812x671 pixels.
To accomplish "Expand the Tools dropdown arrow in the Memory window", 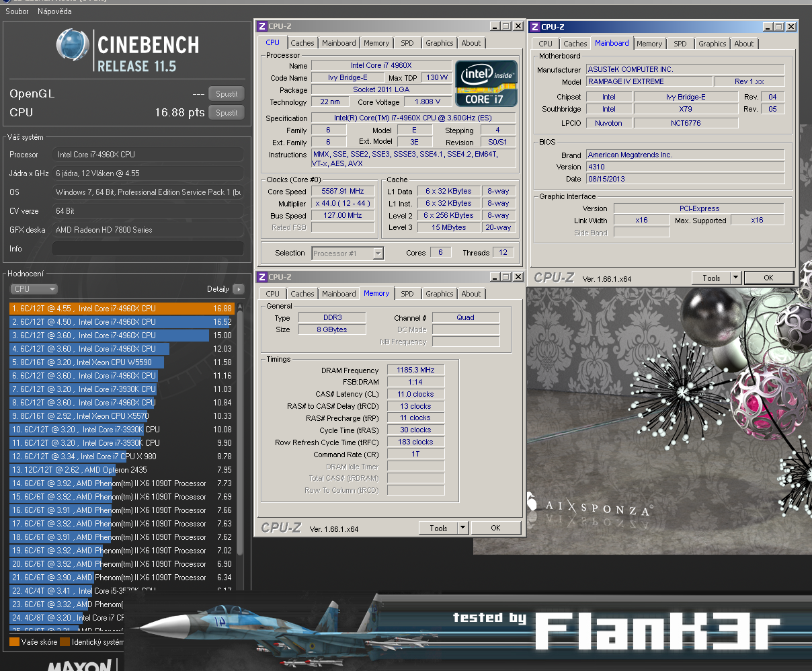I will [462, 528].
